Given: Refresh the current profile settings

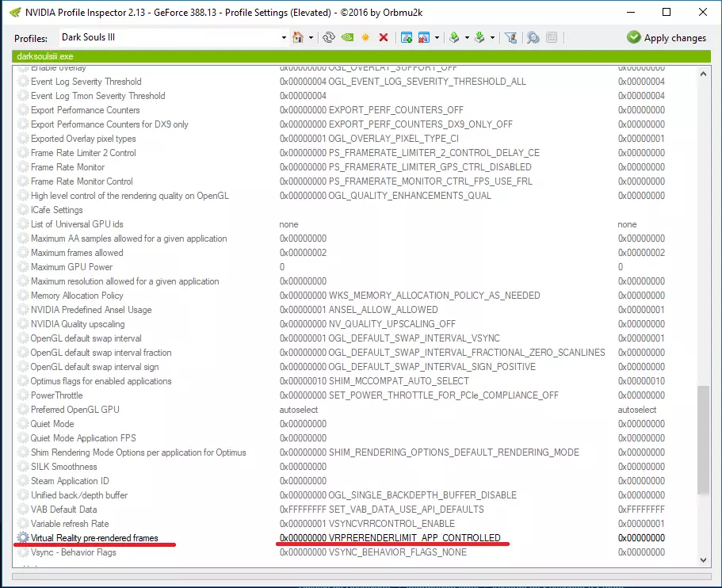Looking at the screenshot, I should point(328,37).
